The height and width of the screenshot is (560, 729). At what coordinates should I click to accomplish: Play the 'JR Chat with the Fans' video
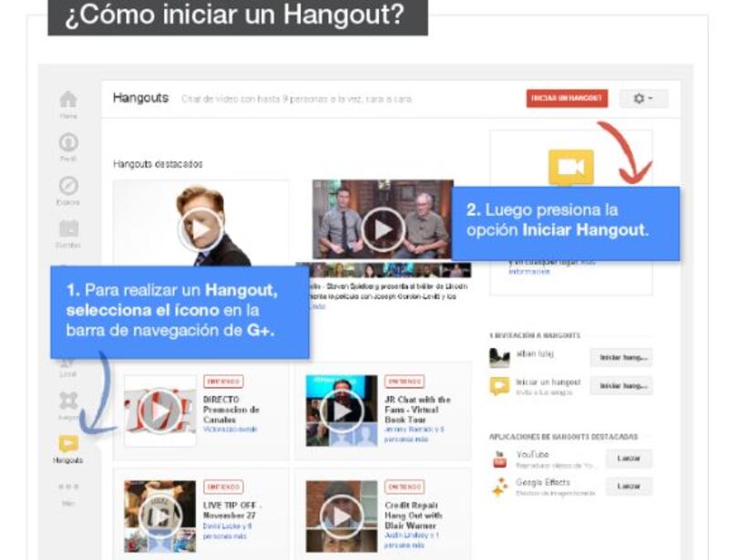pyautogui.click(x=342, y=411)
